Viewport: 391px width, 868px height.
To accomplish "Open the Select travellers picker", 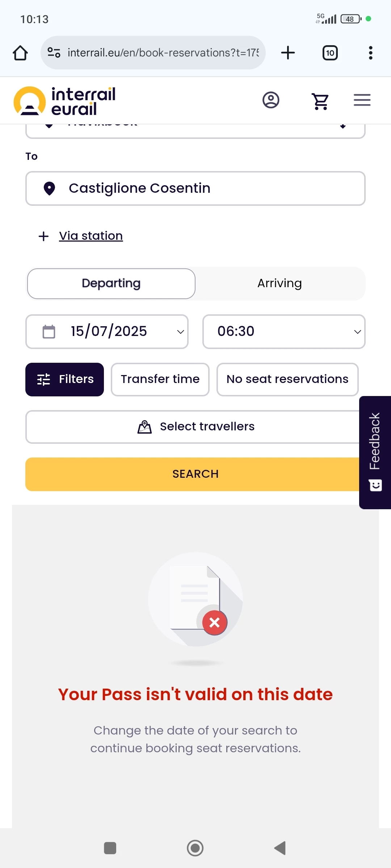I will tap(195, 427).
